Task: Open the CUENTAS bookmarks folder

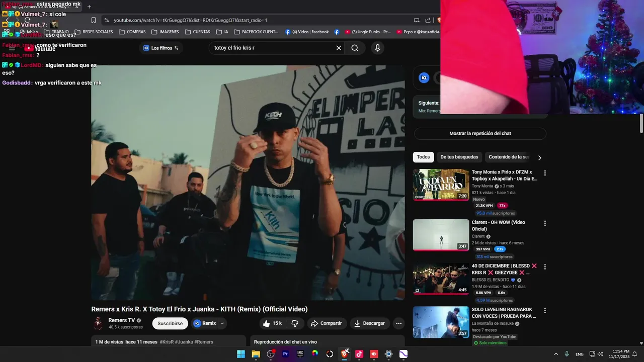Action: pos(197,32)
